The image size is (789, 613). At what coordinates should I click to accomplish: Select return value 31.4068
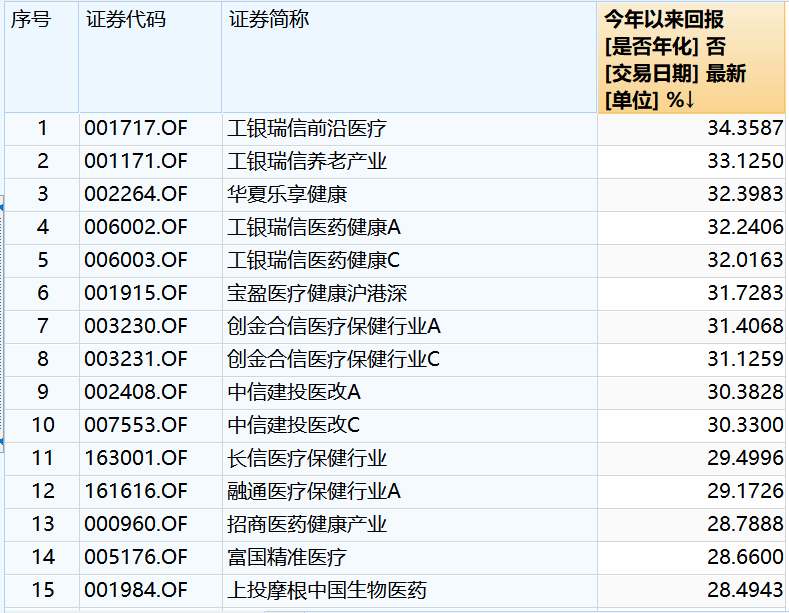point(745,326)
